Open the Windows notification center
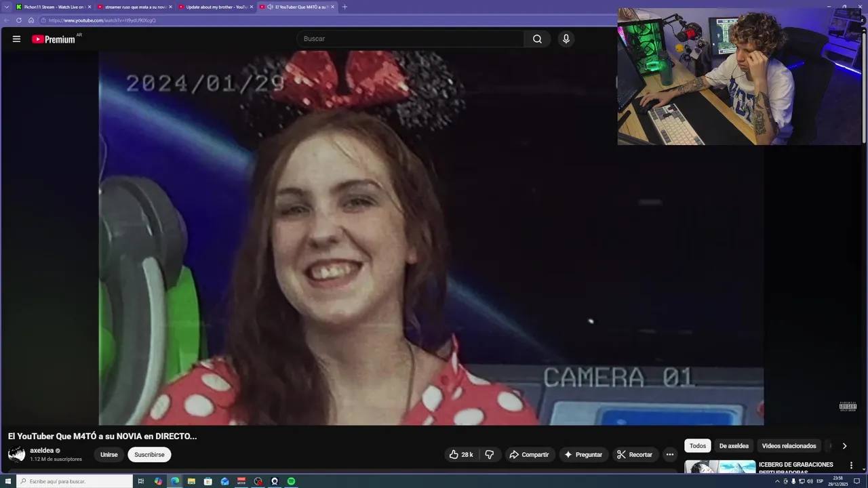This screenshot has height=488, width=868. coord(856,481)
